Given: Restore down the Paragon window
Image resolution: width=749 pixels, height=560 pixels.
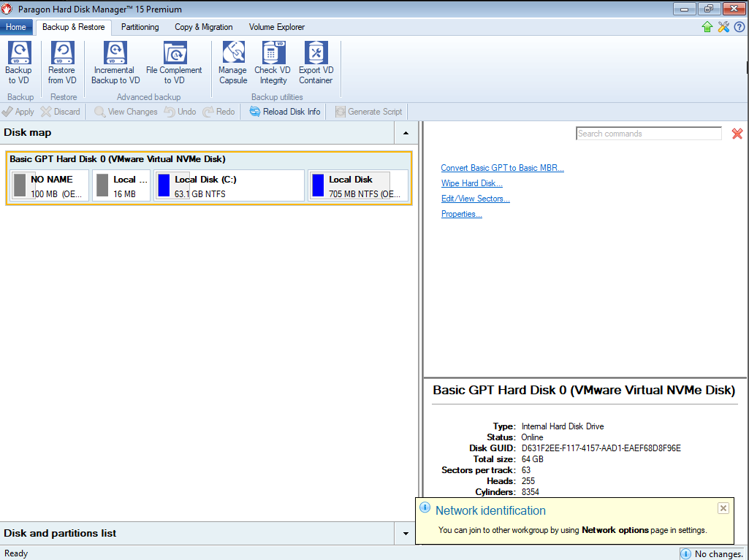Looking at the screenshot, I should (x=709, y=9).
